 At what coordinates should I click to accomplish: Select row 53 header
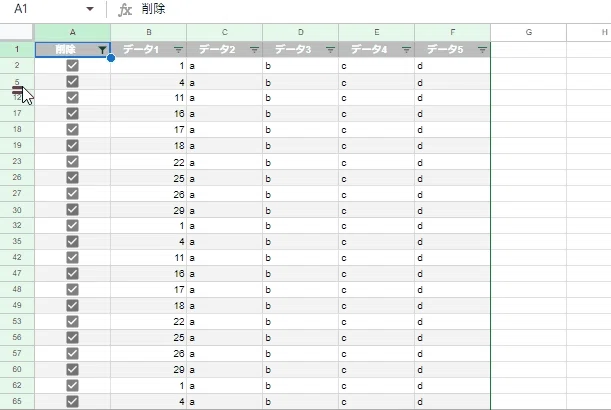(17, 321)
